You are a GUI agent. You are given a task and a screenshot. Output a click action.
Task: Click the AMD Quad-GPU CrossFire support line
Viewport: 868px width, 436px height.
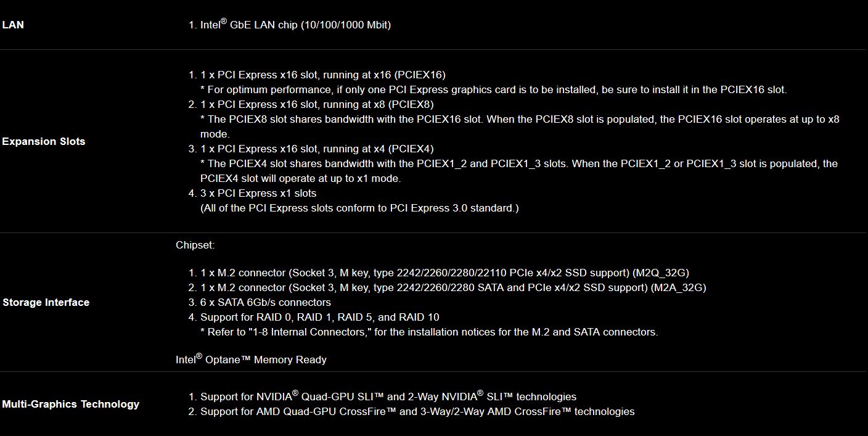click(417, 411)
